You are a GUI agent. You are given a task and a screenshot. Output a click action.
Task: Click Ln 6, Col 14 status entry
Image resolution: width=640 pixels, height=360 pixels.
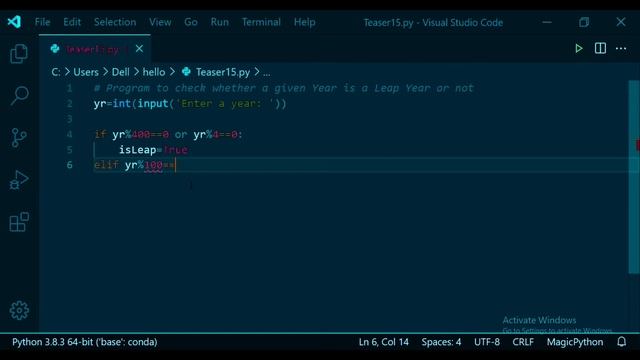(x=384, y=342)
